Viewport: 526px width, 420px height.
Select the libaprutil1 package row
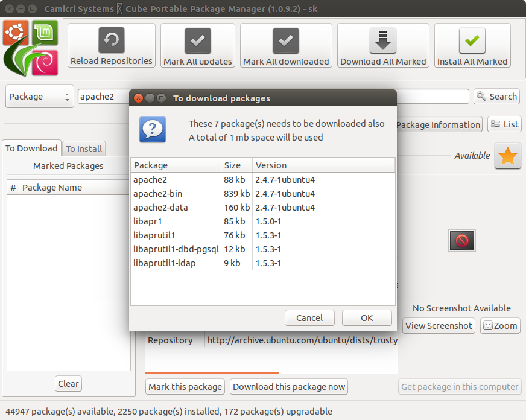pos(262,235)
